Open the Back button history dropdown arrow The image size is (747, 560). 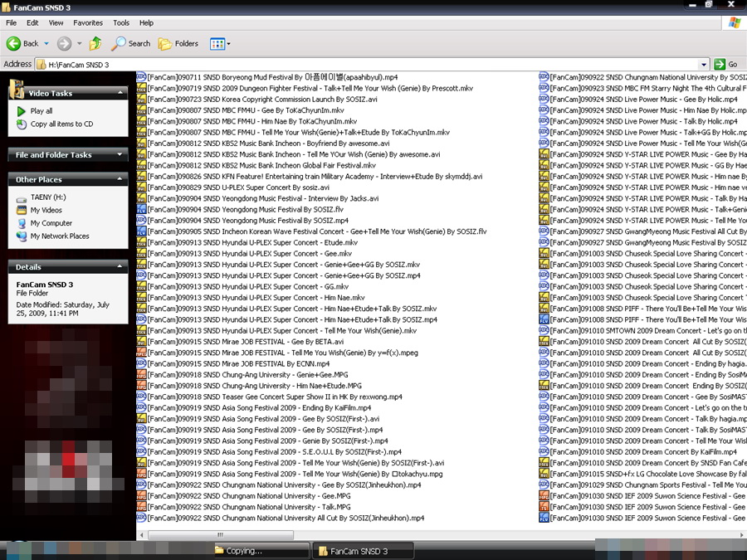point(46,43)
